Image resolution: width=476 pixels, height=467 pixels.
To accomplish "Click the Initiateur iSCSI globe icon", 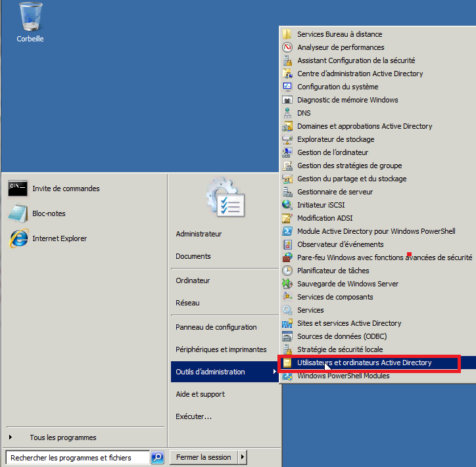I will (x=287, y=205).
